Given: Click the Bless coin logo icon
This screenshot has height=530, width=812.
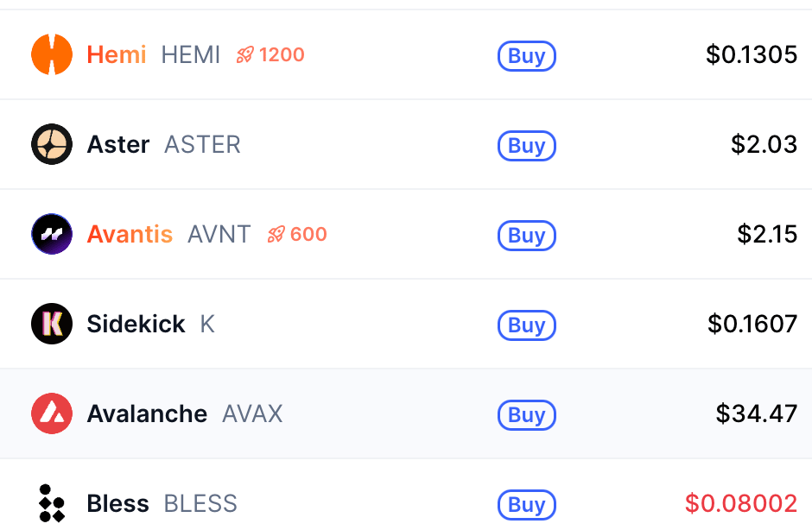Looking at the screenshot, I should point(52,503).
